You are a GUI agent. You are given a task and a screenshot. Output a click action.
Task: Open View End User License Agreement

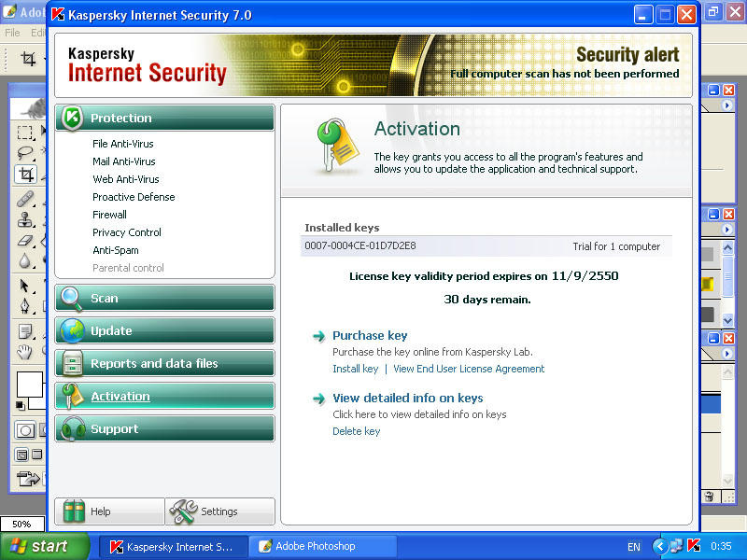[x=469, y=369]
